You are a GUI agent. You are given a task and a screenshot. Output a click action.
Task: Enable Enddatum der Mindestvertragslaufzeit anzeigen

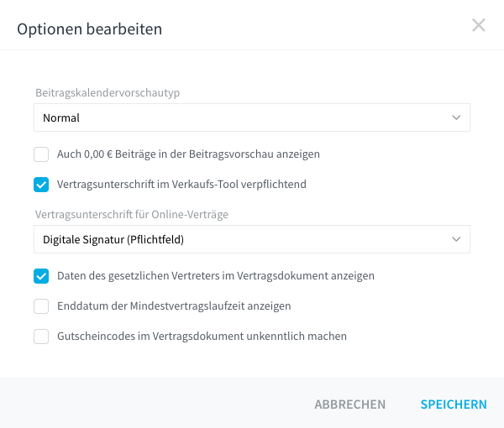41,306
